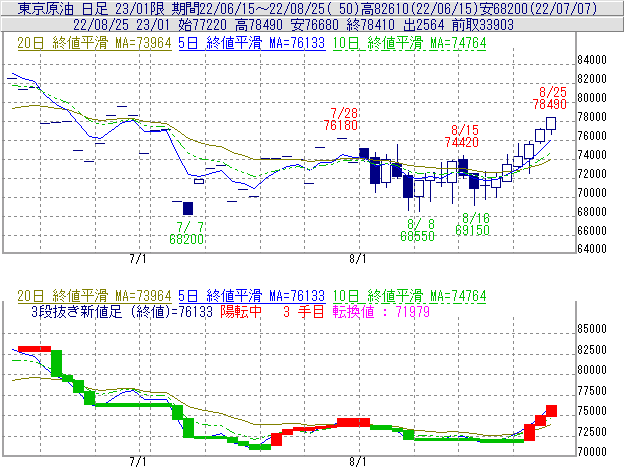The image size is (624, 475).
Task: Select the title bar reading 東京原油 日足 23/01限
Action: point(312,8)
